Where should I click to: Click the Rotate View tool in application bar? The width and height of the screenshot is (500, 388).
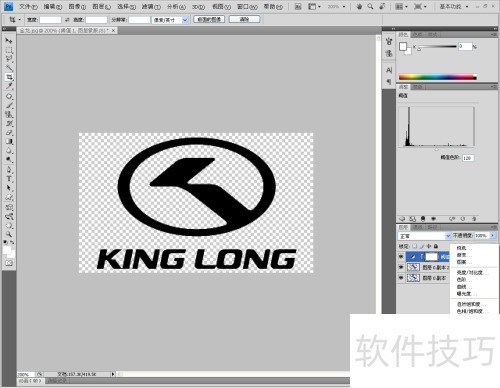(x=382, y=6)
